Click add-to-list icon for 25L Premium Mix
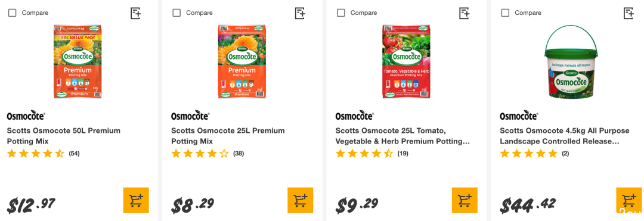 coord(300,13)
